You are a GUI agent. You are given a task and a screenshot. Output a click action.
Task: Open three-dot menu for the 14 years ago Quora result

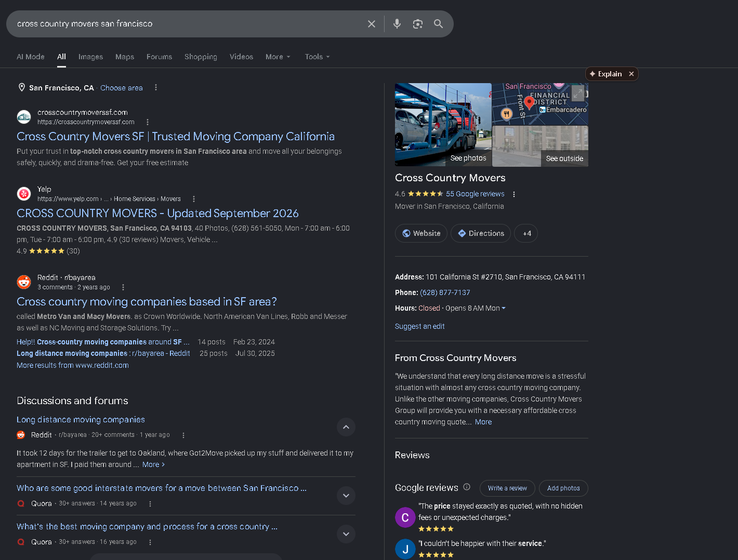coord(150,504)
